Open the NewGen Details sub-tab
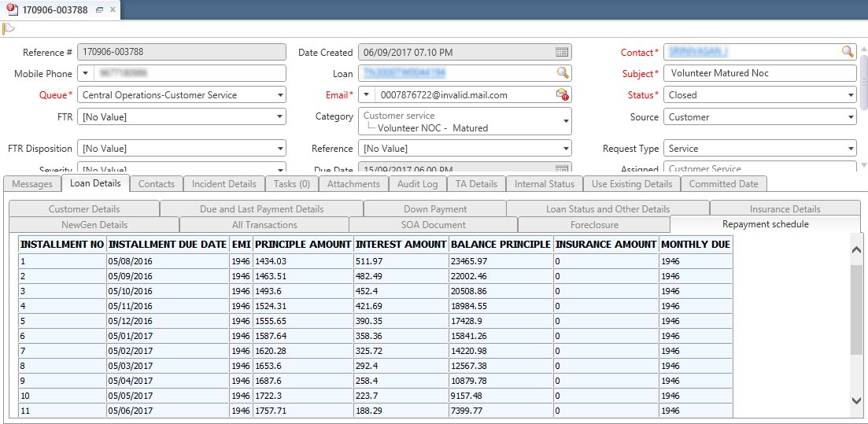This screenshot has width=868, height=424. coord(94,225)
